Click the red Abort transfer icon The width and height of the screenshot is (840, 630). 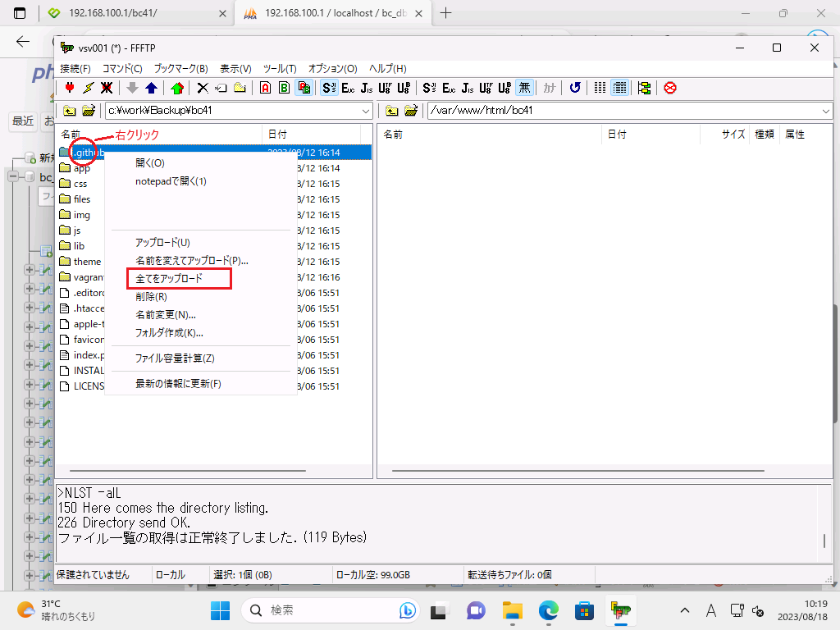[670, 88]
